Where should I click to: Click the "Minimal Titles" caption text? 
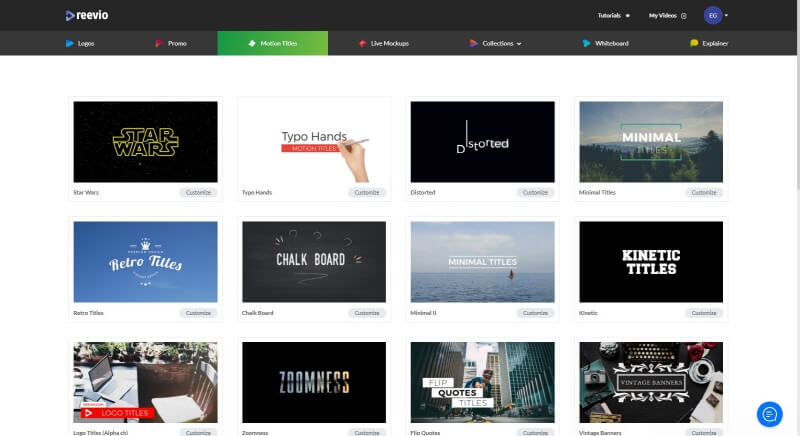(597, 192)
